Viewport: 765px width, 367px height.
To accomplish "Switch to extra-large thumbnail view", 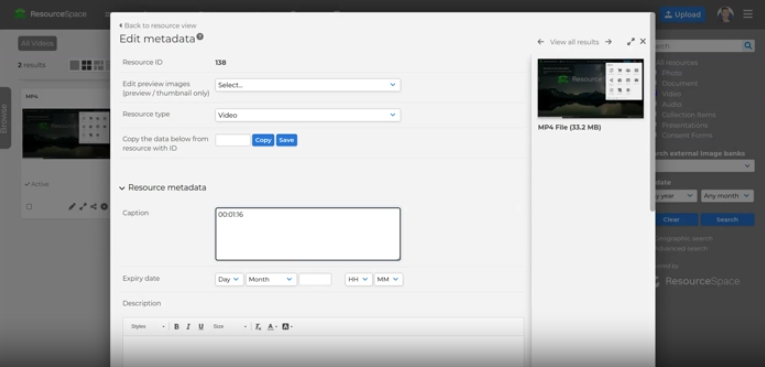I will pos(75,65).
